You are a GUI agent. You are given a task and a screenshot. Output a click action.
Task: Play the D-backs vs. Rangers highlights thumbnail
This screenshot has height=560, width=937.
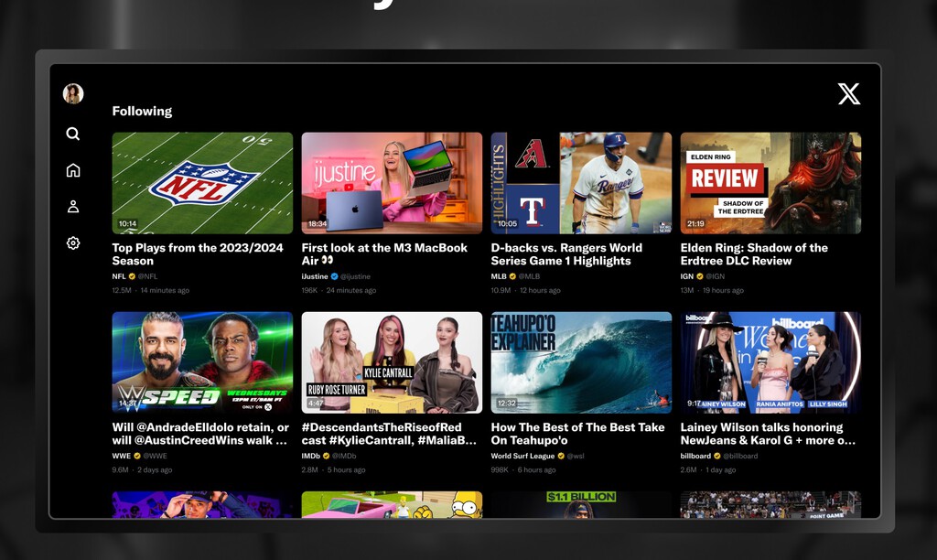581,183
